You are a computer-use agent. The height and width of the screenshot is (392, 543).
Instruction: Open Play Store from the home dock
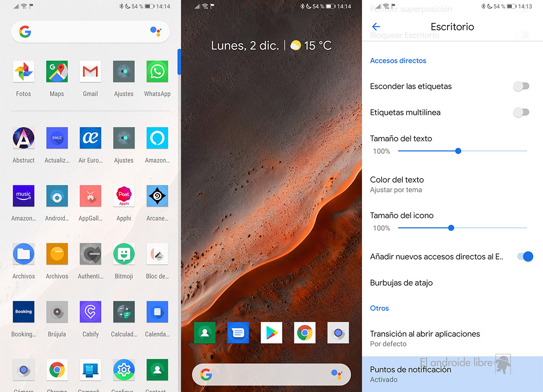coord(271,333)
